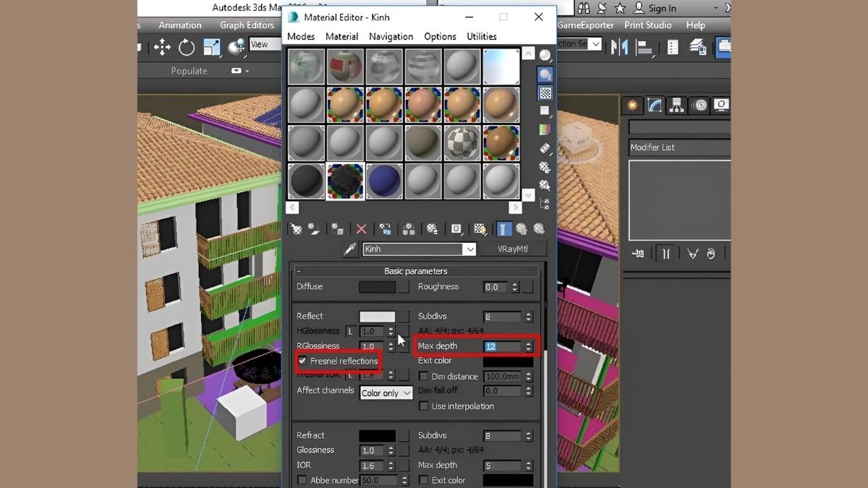Open the Navigation menu
This screenshot has height=488, width=868.
(x=391, y=36)
